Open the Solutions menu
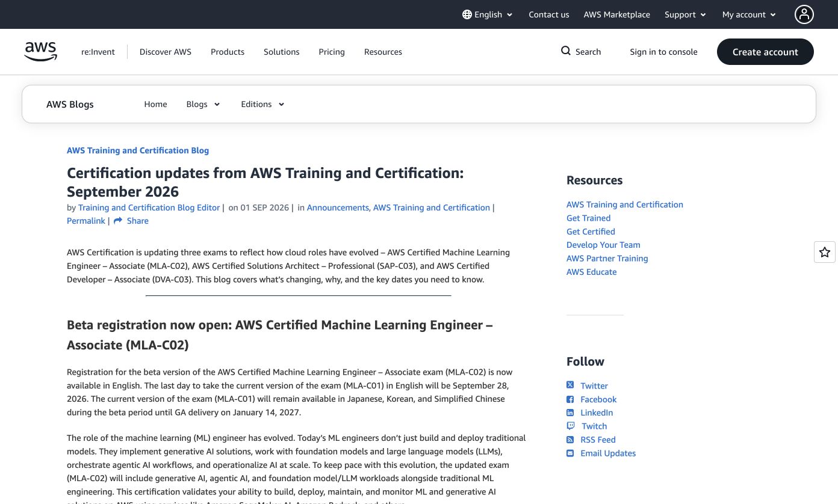The width and height of the screenshot is (838, 504). tap(281, 52)
